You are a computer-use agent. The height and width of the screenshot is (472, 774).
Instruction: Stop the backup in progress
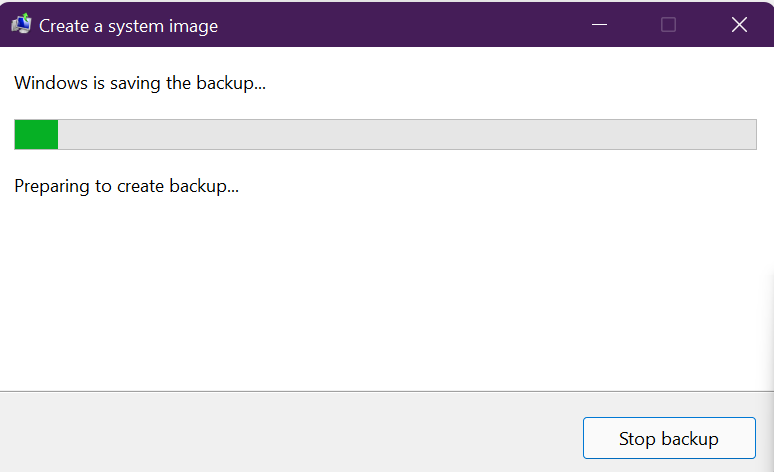click(x=669, y=439)
